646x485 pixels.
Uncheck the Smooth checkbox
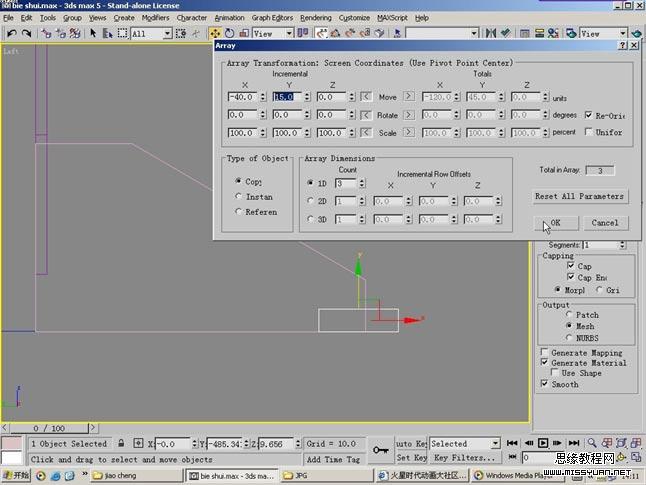(544, 384)
